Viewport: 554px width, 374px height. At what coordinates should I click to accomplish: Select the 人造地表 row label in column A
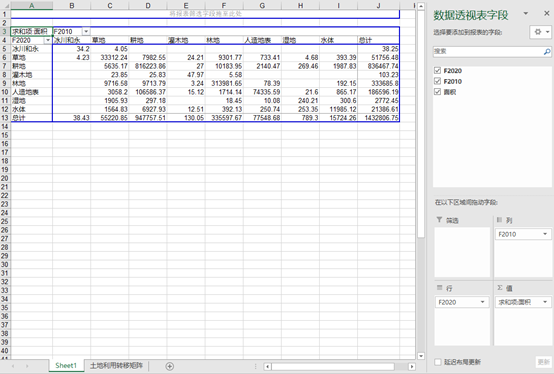click(31, 92)
